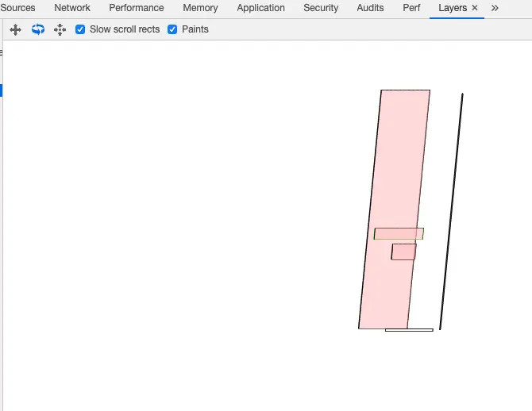Screen dimensions: 532x411
Task: Click the Reset transform icon
Action: [x=60, y=29]
